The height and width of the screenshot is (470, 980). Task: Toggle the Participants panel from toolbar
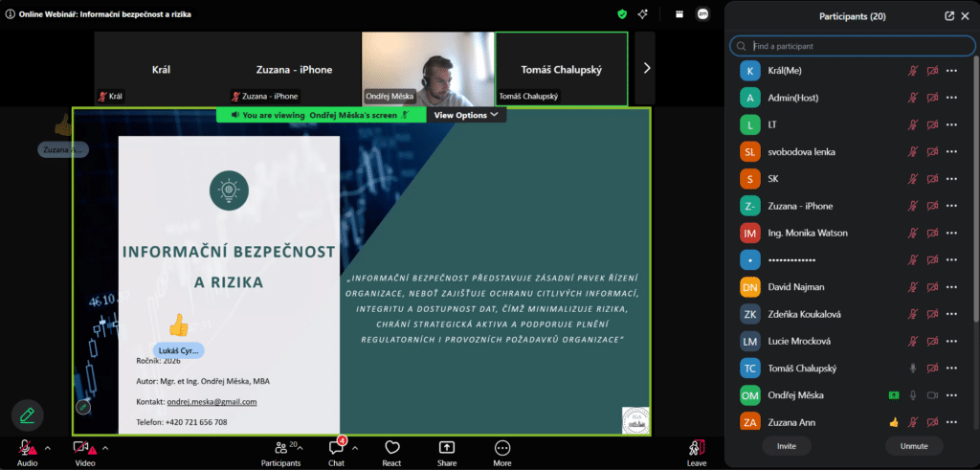point(280,453)
